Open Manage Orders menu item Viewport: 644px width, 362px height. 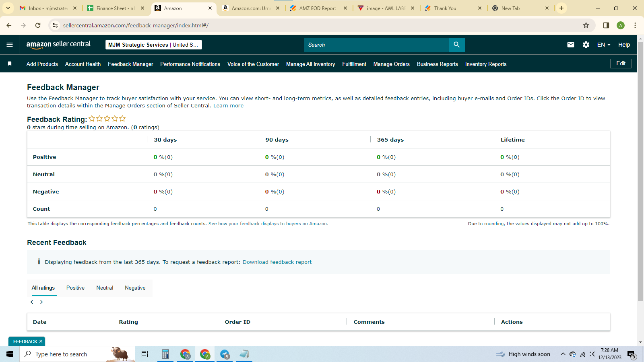point(392,64)
